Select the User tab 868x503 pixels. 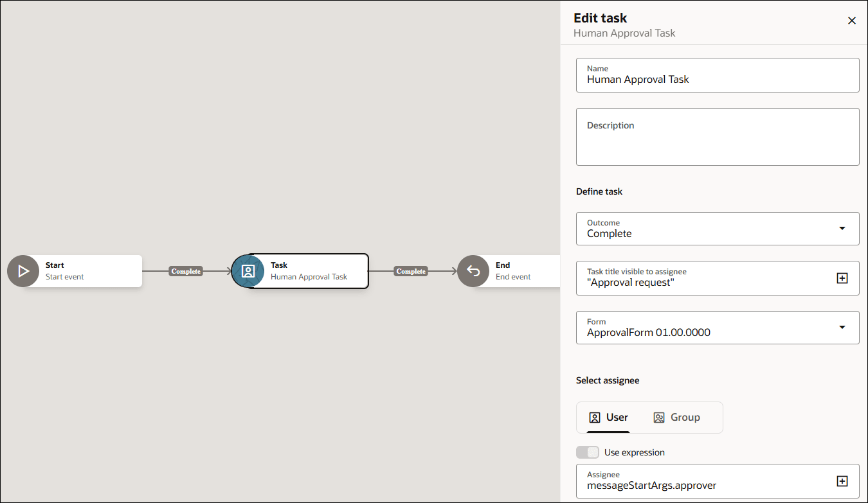click(x=607, y=417)
